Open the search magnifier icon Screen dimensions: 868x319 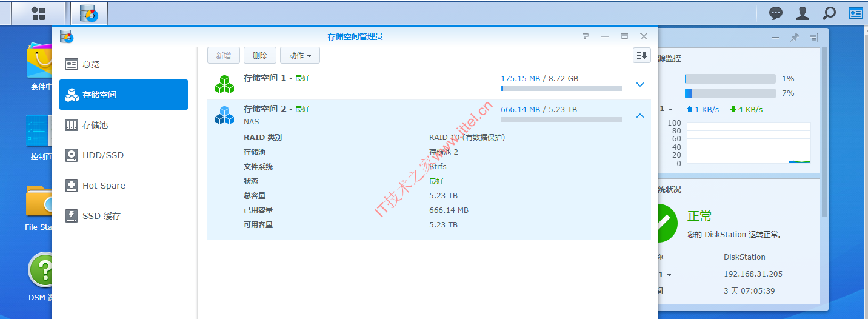[x=829, y=13]
